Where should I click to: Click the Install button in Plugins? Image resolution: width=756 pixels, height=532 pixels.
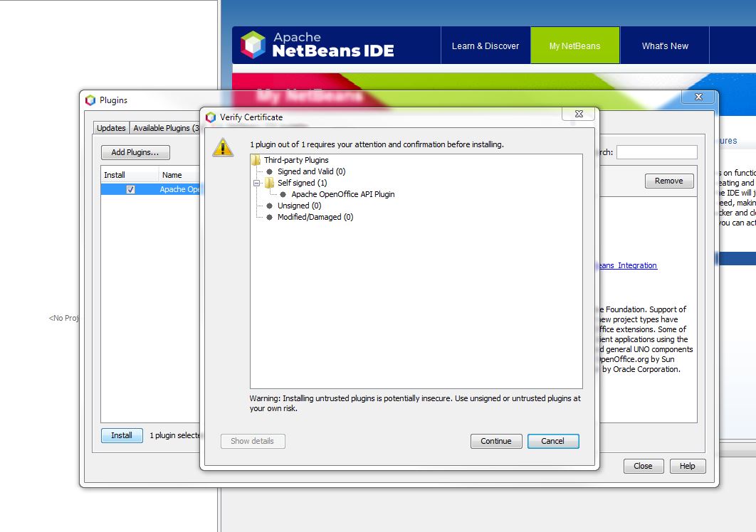click(122, 435)
